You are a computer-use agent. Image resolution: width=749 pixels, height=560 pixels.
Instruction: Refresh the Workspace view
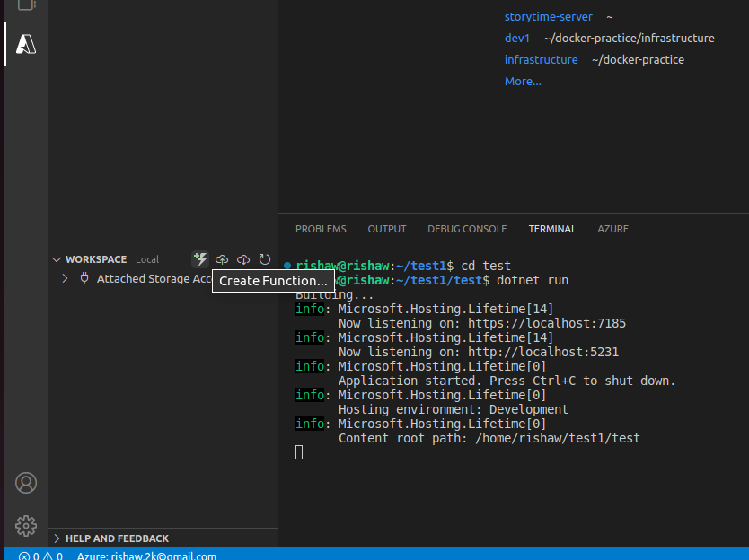point(265,259)
